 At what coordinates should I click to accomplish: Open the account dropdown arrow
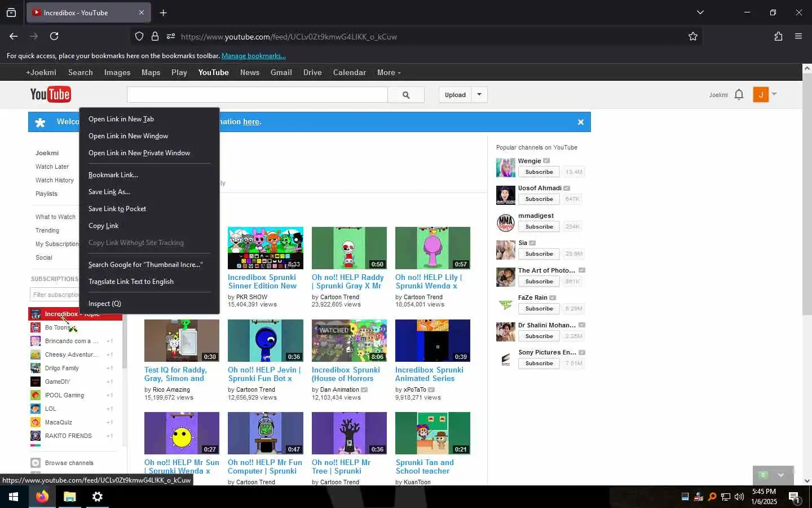coord(774,94)
